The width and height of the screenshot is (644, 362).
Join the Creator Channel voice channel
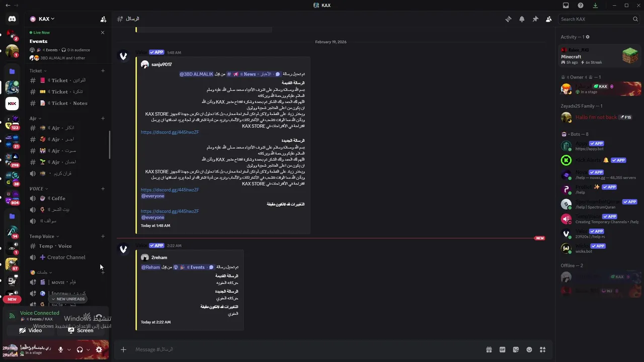pyautogui.click(x=67, y=257)
